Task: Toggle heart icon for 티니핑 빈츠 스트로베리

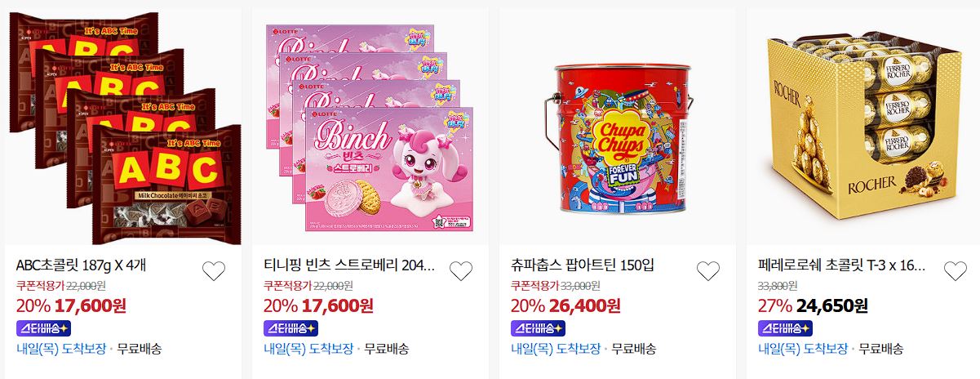Action: [x=461, y=271]
